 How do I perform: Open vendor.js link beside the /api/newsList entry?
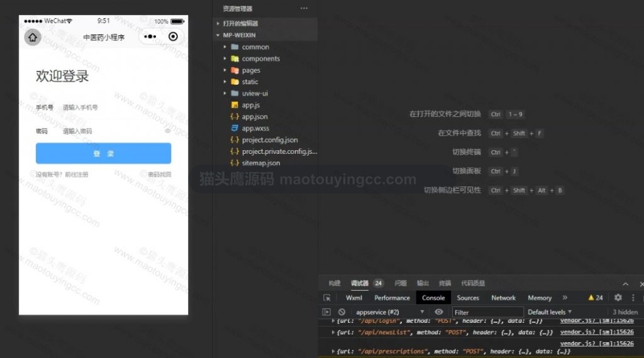[x=597, y=332]
